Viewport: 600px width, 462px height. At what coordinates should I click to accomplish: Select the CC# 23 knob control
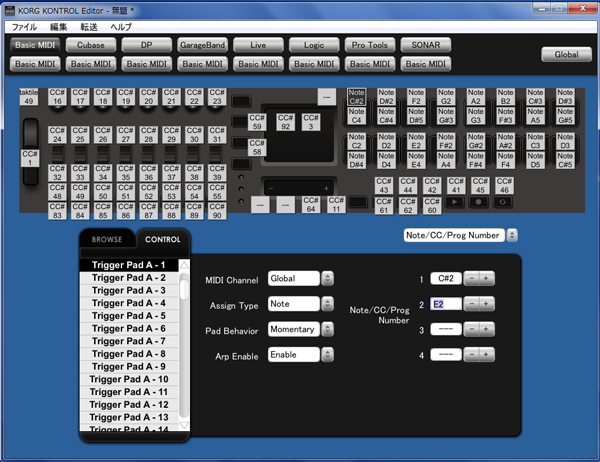217,97
